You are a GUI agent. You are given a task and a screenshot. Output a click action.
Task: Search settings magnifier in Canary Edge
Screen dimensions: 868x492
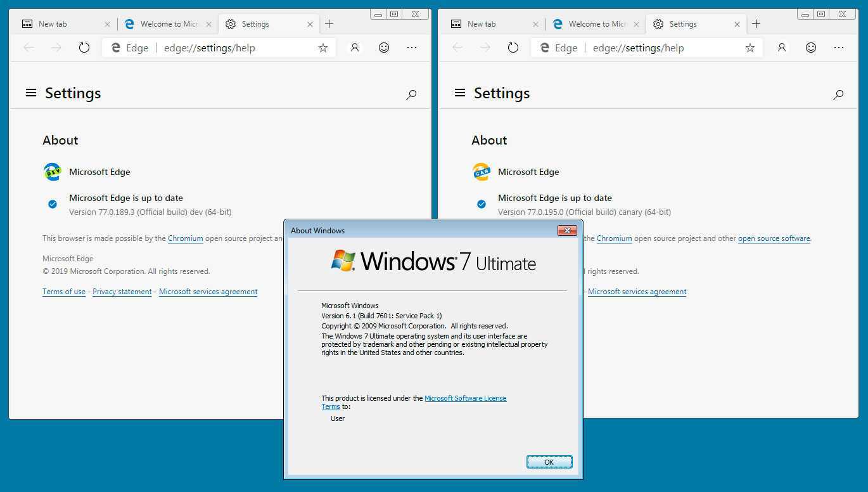coord(838,95)
